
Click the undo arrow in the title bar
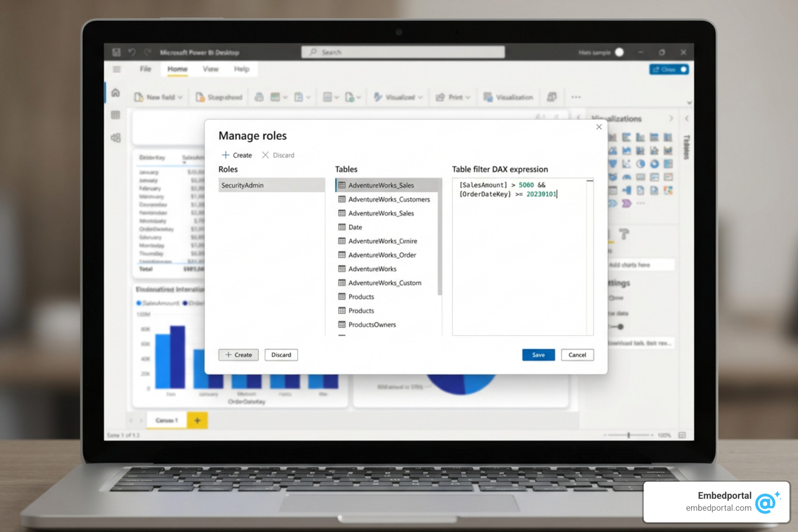click(132, 52)
